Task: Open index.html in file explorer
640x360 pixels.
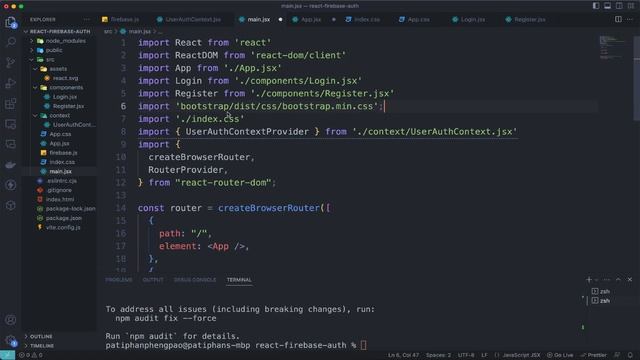Action: (x=59, y=199)
